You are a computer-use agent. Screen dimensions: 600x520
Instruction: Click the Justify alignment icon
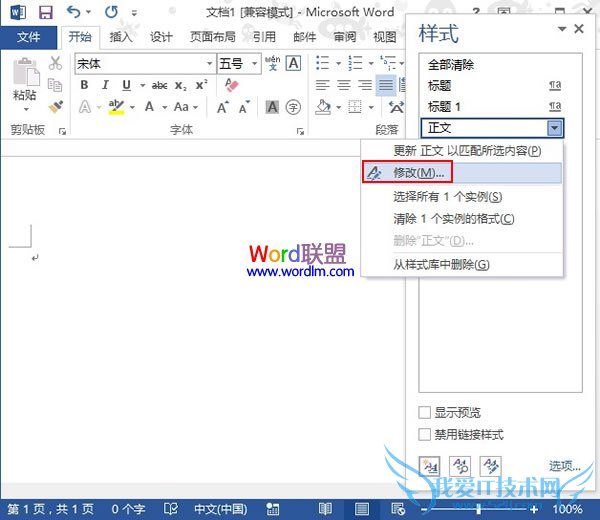[x=386, y=85]
